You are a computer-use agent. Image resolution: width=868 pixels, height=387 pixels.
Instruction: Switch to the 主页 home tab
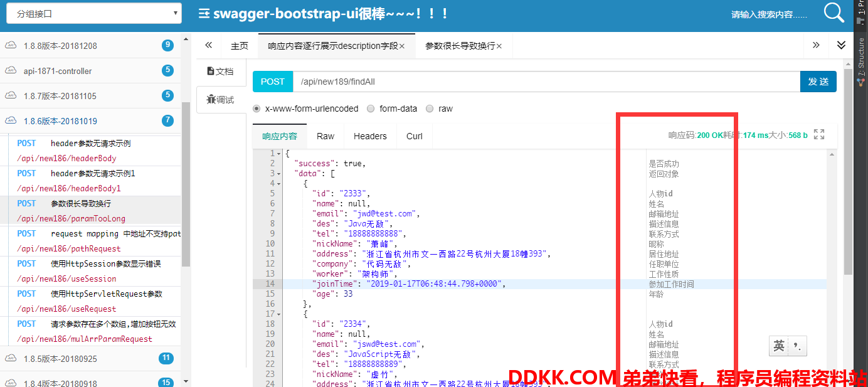point(240,46)
